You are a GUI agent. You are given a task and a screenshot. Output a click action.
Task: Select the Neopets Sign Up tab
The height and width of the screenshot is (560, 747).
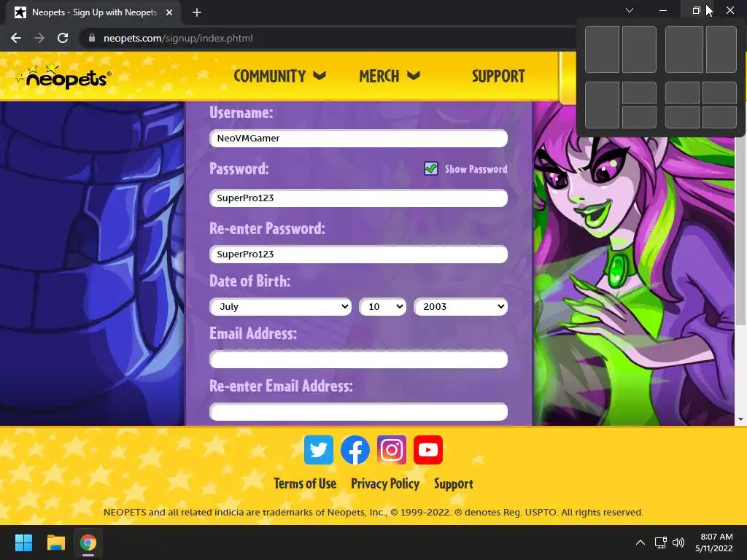(x=93, y=12)
